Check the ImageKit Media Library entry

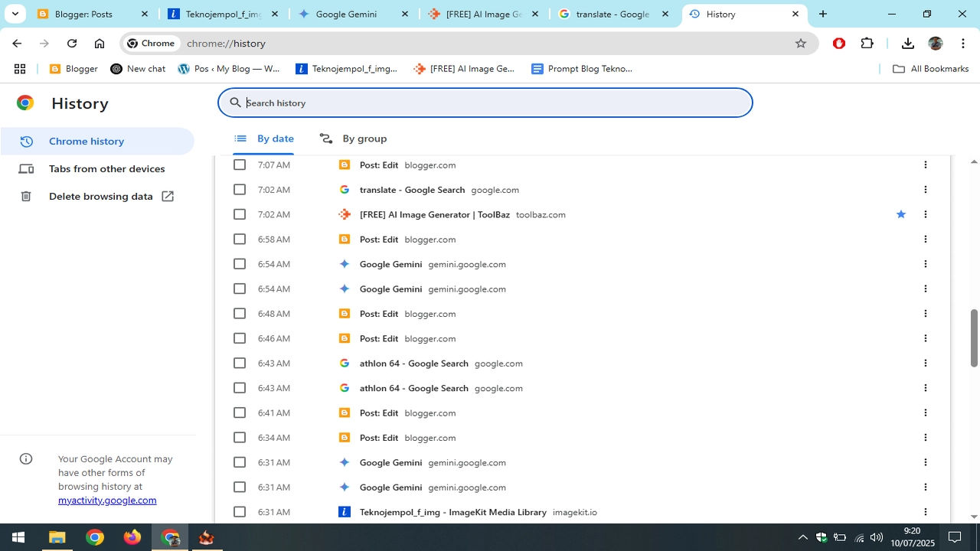tap(240, 512)
